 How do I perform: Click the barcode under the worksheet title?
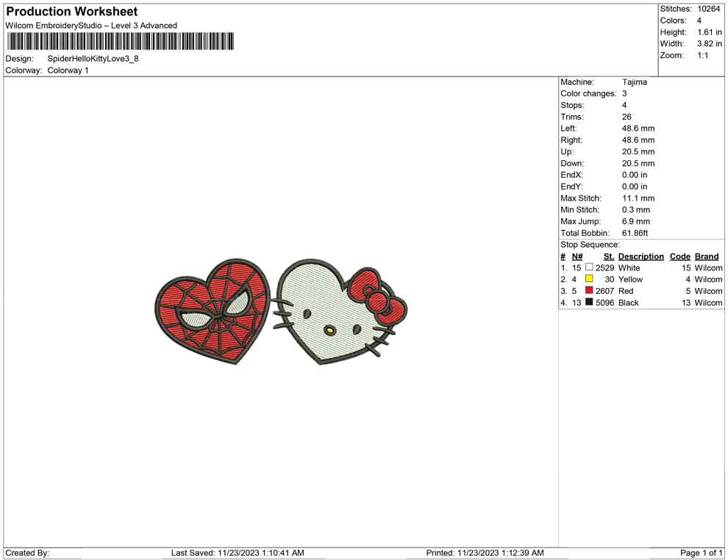[121, 41]
